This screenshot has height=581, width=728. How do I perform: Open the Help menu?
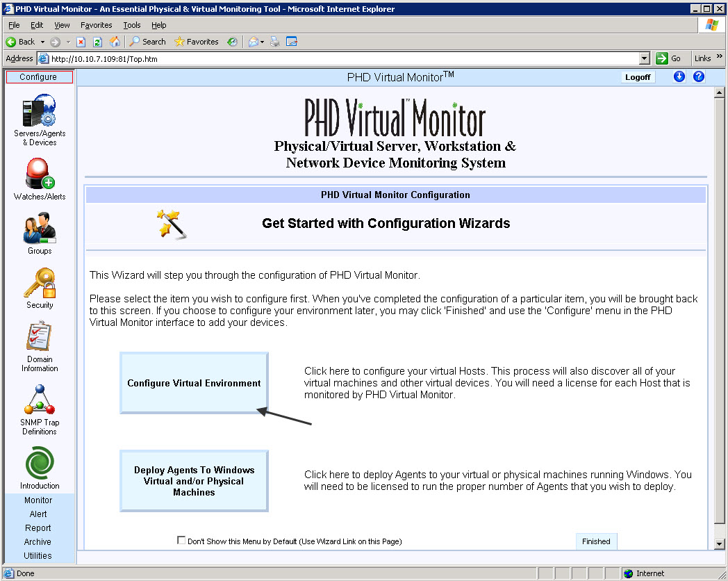159,25
